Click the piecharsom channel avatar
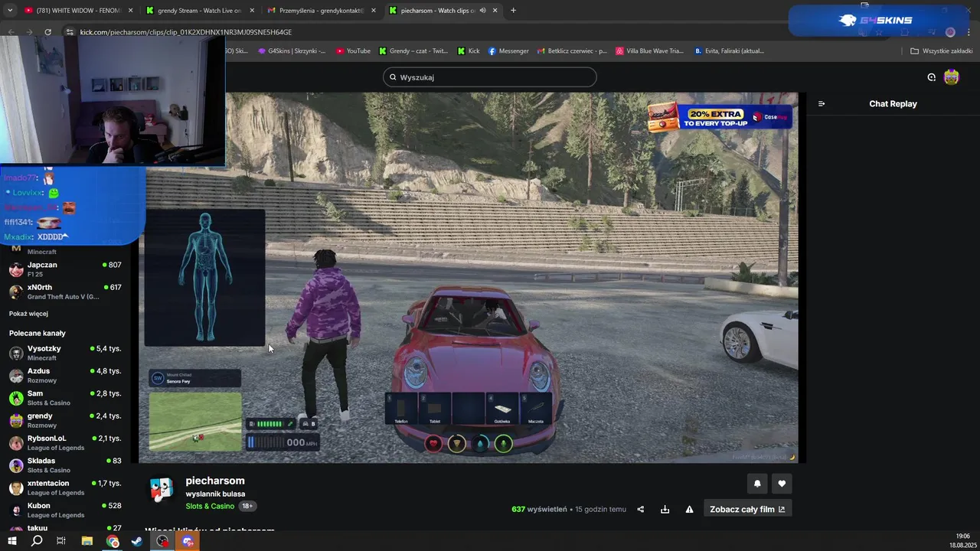 [162, 490]
